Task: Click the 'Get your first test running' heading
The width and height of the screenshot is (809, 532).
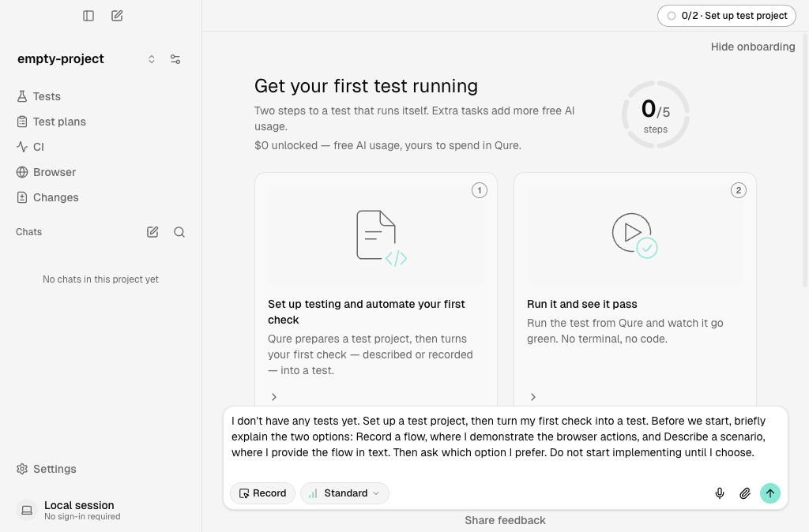Action: pyautogui.click(x=367, y=86)
